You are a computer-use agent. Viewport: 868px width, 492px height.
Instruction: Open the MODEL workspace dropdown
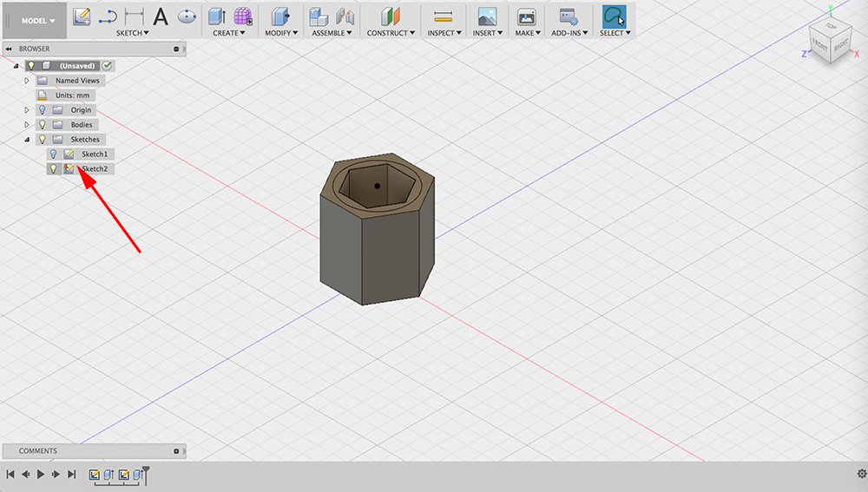point(38,21)
